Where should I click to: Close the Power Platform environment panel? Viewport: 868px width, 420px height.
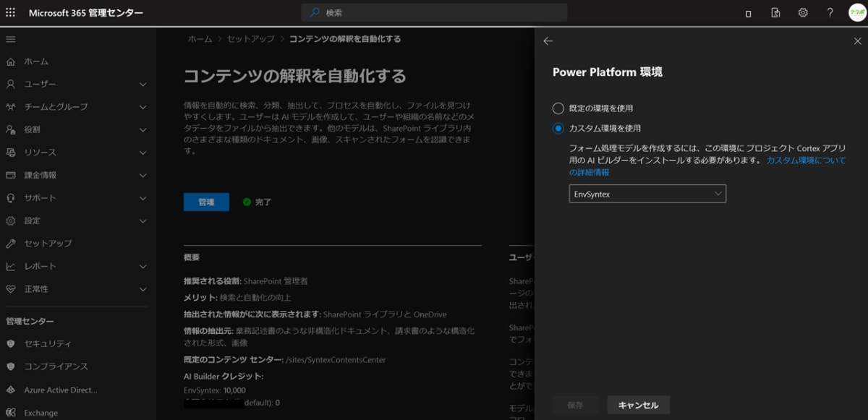(x=857, y=41)
